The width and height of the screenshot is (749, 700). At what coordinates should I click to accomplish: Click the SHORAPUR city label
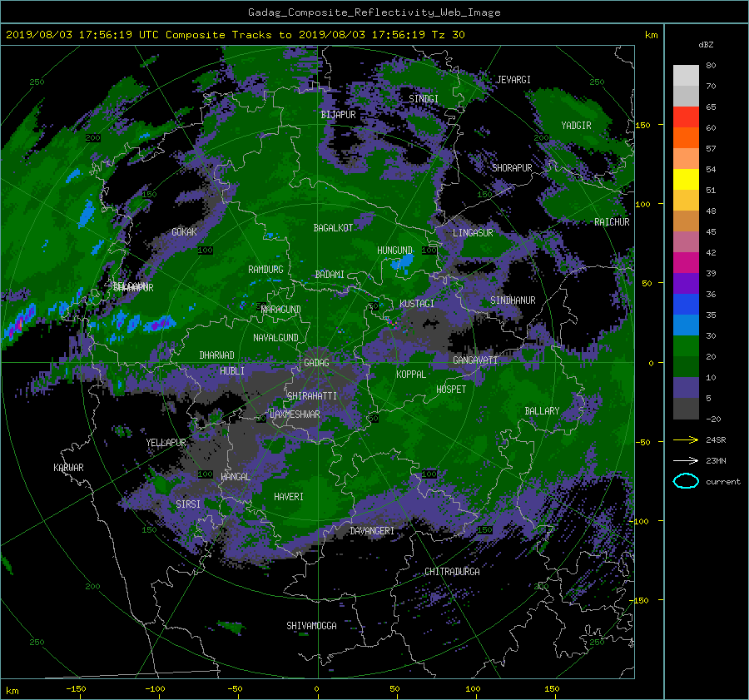[x=512, y=168]
